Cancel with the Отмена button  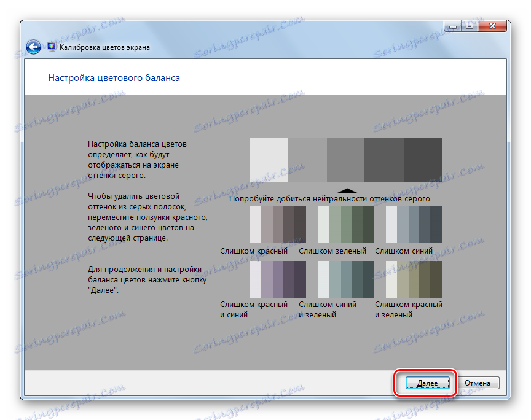click(x=478, y=383)
